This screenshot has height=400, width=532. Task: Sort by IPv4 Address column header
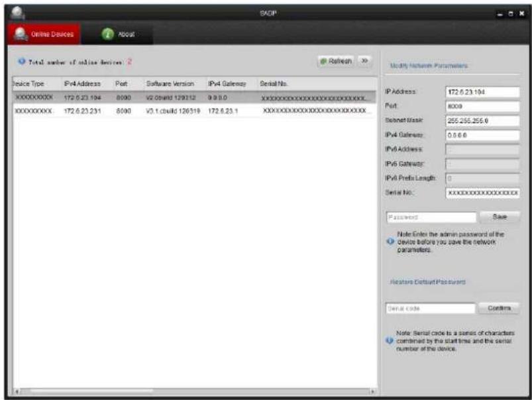click(x=82, y=83)
